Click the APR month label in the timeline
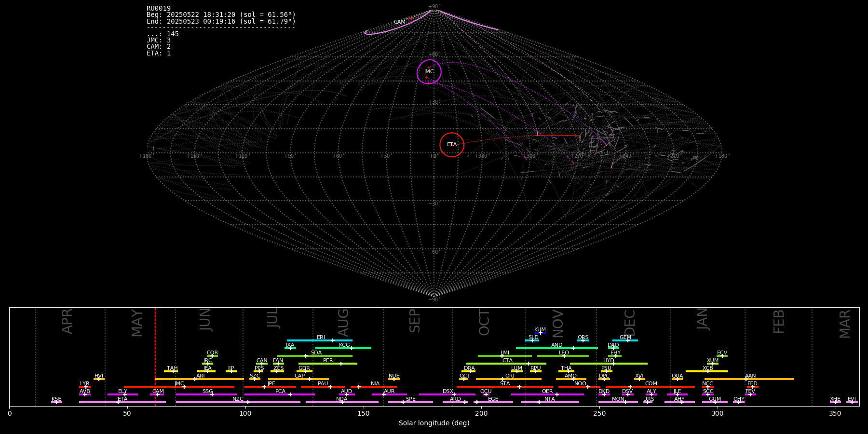Viewport: 868px width, 434px height. pos(68,321)
